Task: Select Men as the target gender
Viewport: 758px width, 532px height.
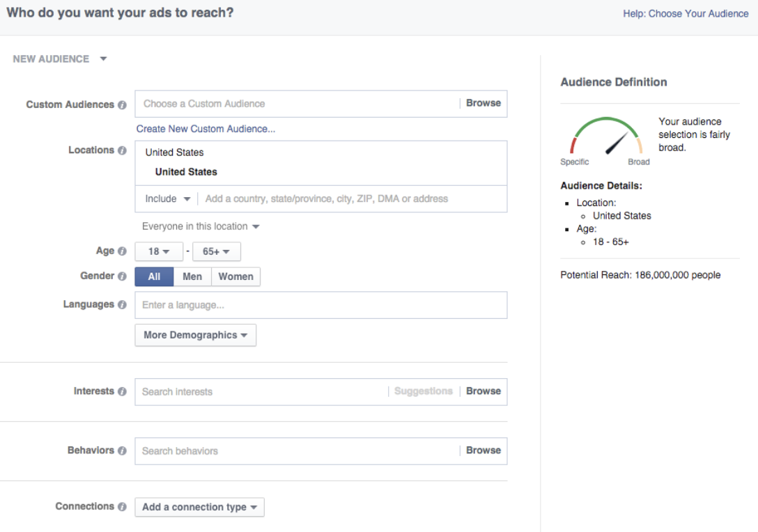Action: pyautogui.click(x=192, y=276)
